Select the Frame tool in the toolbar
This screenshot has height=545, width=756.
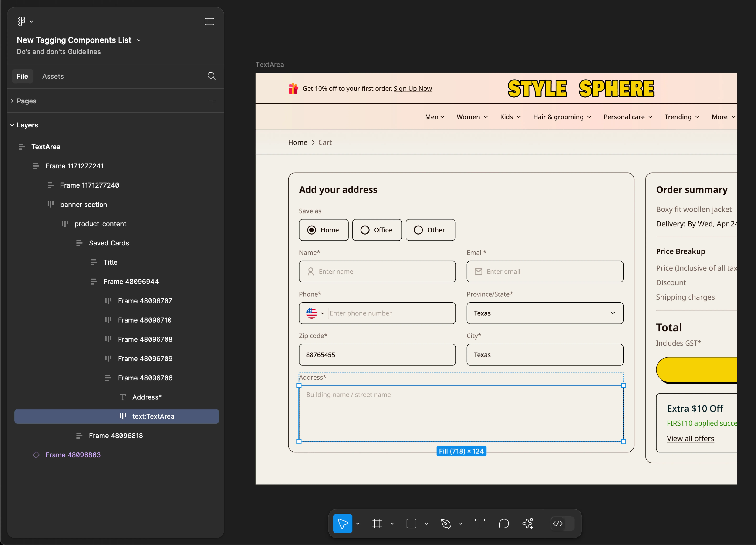click(x=377, y=524)
